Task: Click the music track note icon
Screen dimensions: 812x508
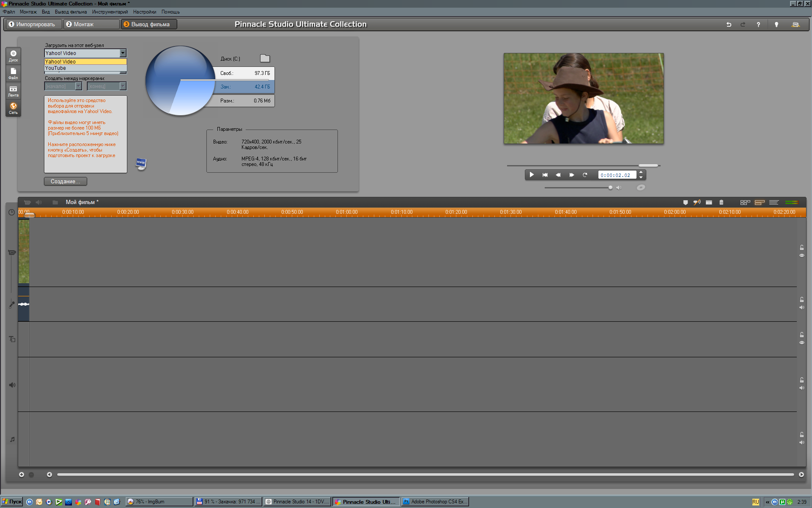Action: [12, 439]
